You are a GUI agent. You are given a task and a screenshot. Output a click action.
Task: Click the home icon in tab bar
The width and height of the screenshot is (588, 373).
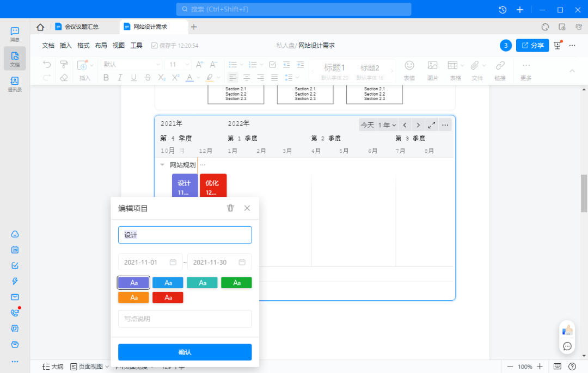(x=40, y=27)
